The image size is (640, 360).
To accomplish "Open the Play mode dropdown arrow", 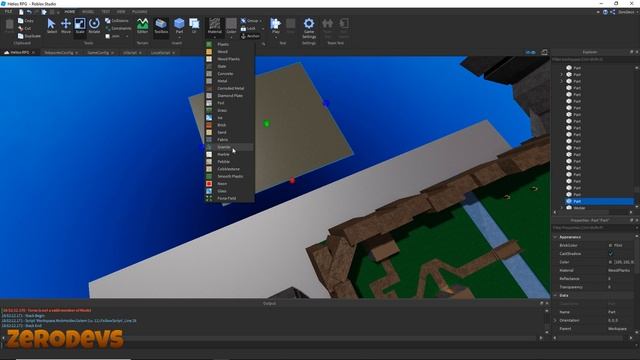I will [276, 37].
